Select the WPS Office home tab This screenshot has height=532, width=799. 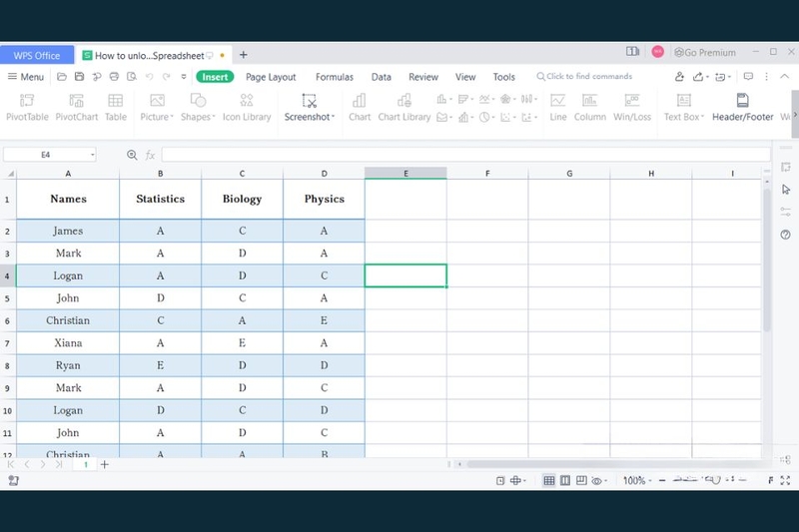[x=37, y=55]
